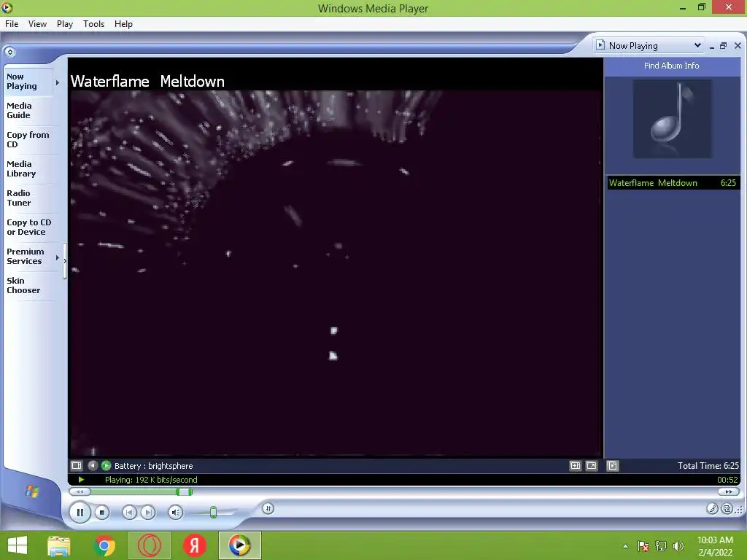This screenshot has width=747, height=560.
Task: Show hidden system tray icons
Action: [625, 546]
